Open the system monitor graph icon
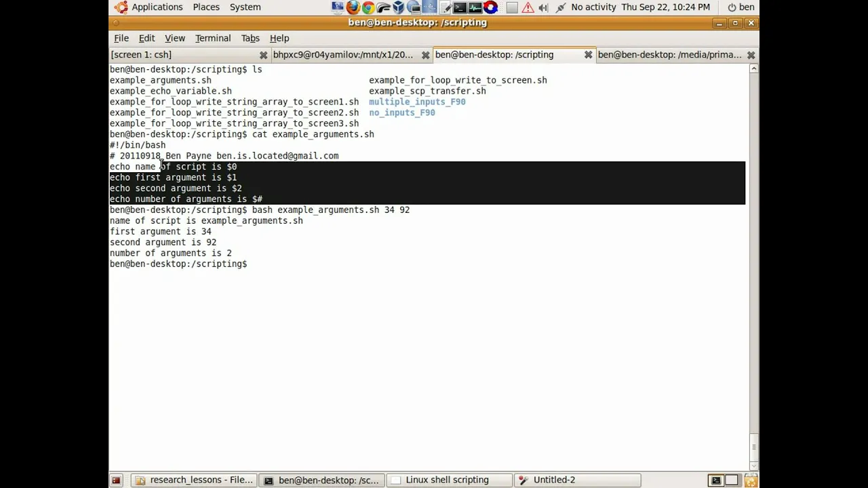868x488 pixels. click(x=475, y=7)
